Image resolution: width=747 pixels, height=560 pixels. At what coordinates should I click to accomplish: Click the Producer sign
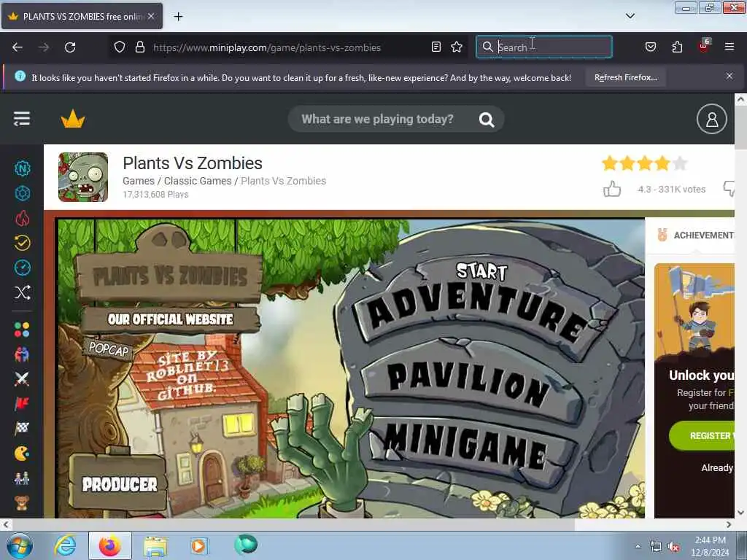point(119,484)
